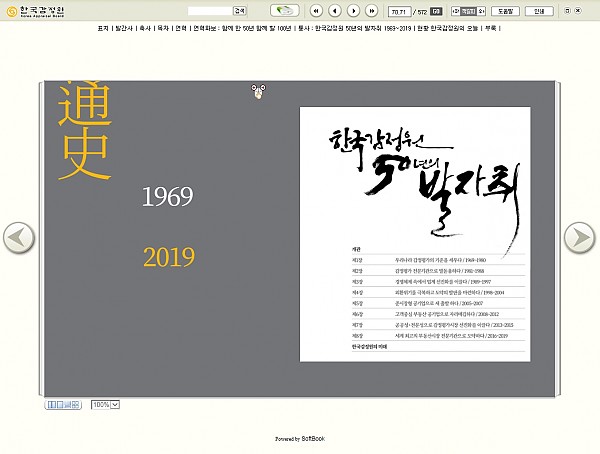
Task: Click the 제7장 2013-2015 chapter row
Action: pyautogui.click(x=439, y=325)
